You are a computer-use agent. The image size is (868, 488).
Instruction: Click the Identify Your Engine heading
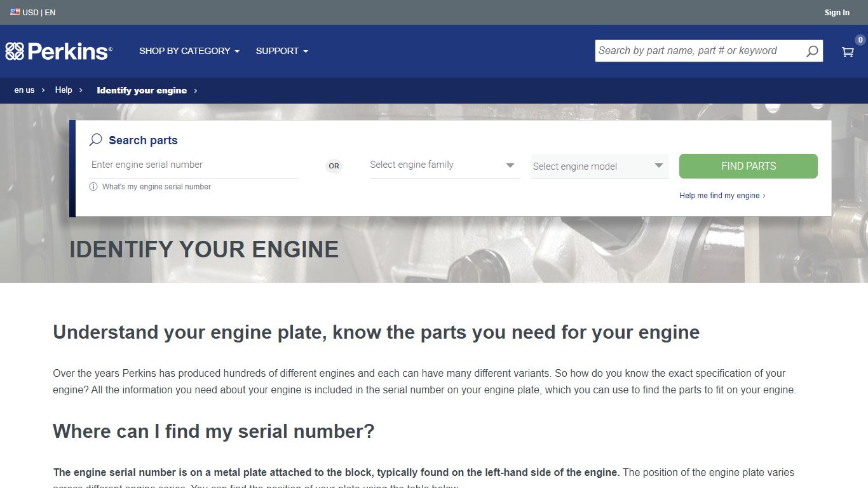coord(204,250)
